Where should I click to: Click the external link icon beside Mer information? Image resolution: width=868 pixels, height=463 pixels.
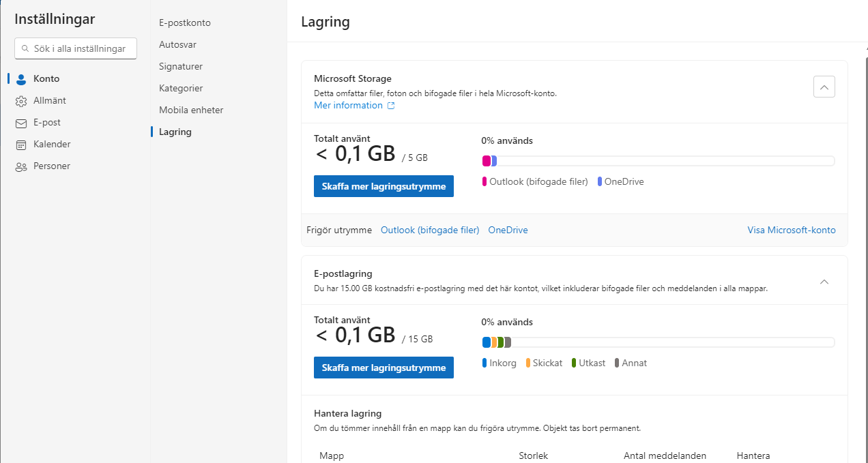(391, 106)
